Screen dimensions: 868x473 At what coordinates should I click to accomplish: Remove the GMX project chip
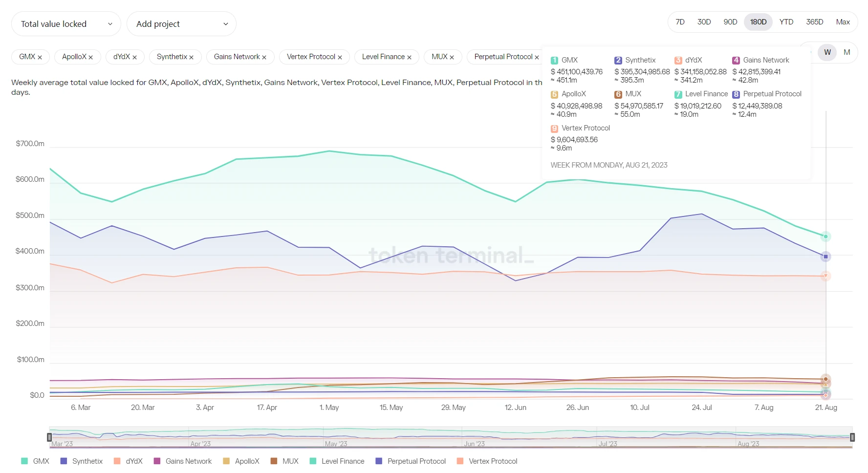click(x=40, y=57)
